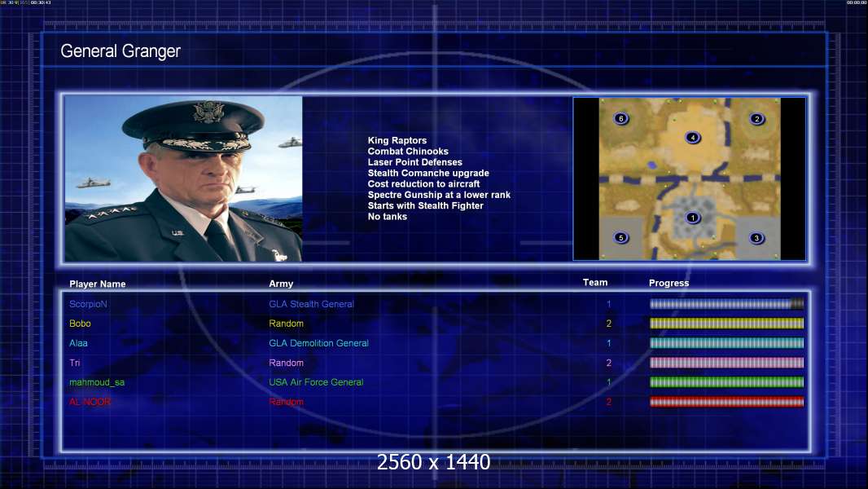The height and width of the screenshot is (489, 868).
Task: Click AL NOOR's team number 2
Action: pos(608,402)
